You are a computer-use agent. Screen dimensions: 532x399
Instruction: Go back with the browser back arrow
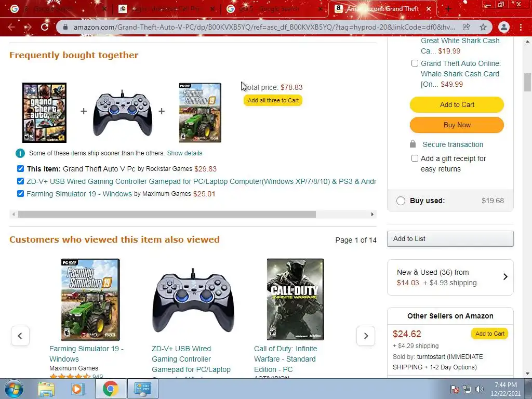(11, 27)
